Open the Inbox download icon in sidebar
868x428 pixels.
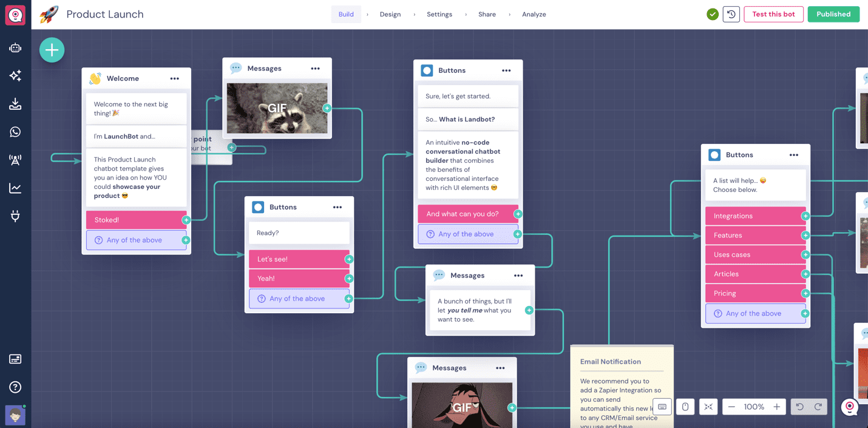(x=15, y=104)
